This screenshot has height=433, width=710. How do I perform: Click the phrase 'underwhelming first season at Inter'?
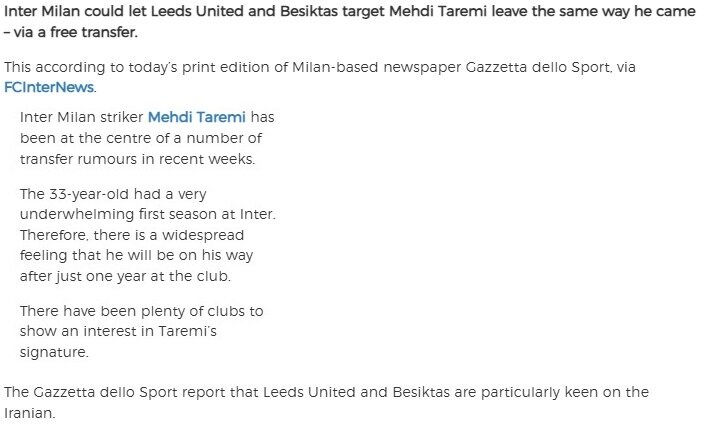pyautogui.click(x=148, y=214)
